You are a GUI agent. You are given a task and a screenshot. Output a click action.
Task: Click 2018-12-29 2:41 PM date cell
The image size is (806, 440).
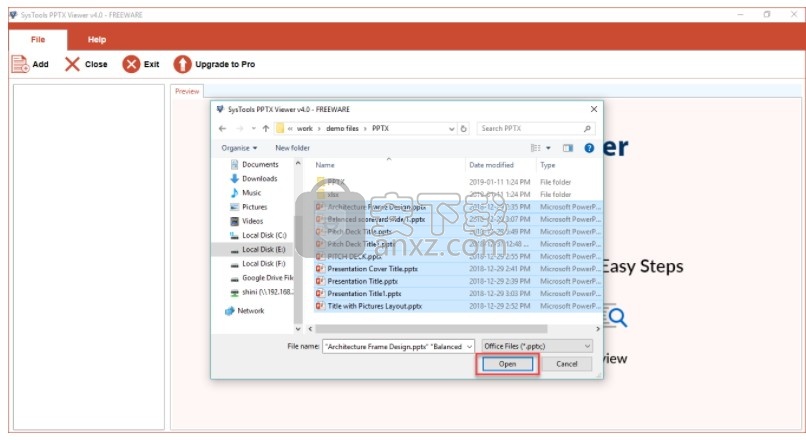point(499,269)
